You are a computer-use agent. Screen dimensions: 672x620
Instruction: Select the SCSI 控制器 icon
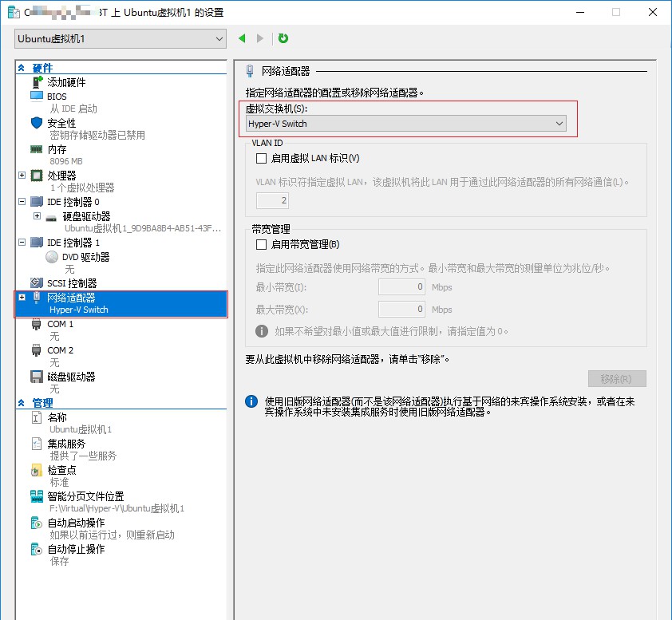[37, 282]
